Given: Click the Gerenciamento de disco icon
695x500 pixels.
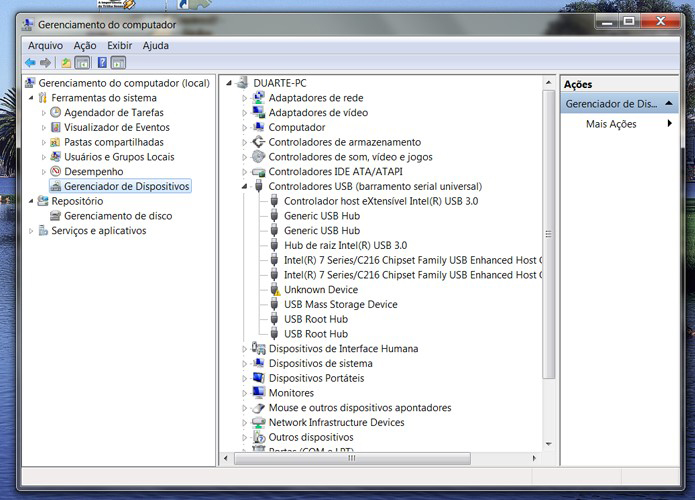Looking at the screenshot, I should [55, 216].
